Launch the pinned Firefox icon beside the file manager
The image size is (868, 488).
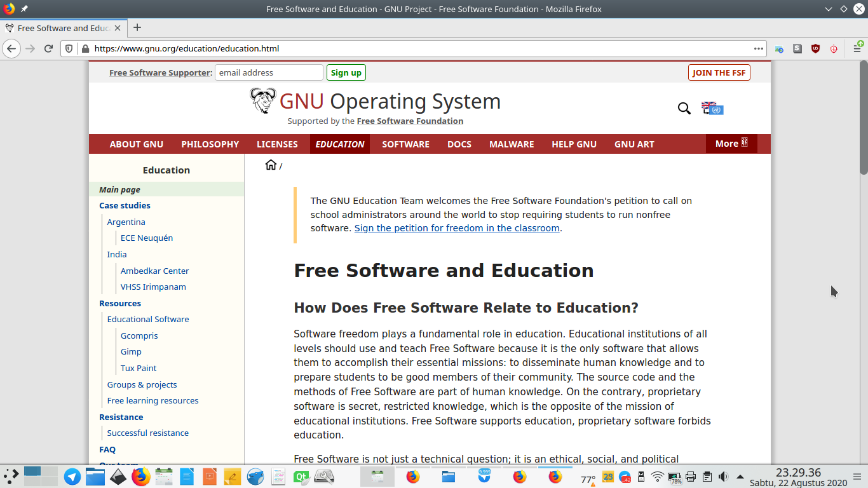141,476
